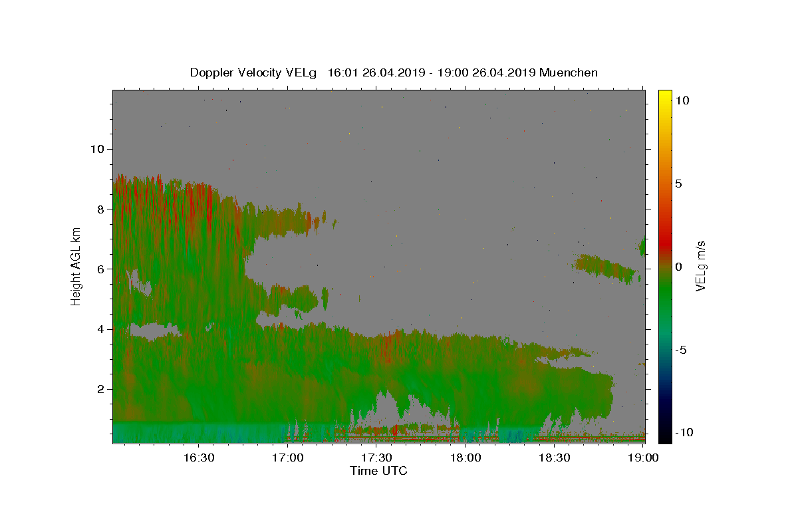Click the station name 'Muenchen' in title
The height and width of the screenshot is (532, 798).
pos(569,72)
